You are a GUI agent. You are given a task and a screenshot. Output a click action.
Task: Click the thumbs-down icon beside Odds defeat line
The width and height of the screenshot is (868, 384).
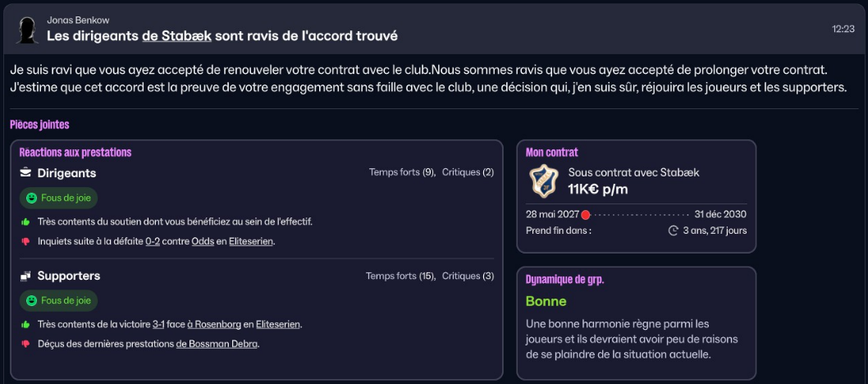[x=25, y=241]
